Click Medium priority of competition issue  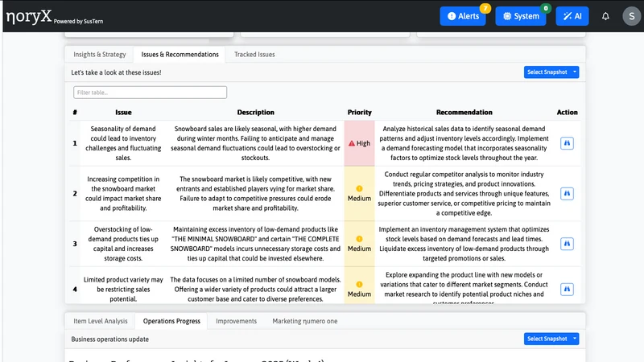pos(359,193)
